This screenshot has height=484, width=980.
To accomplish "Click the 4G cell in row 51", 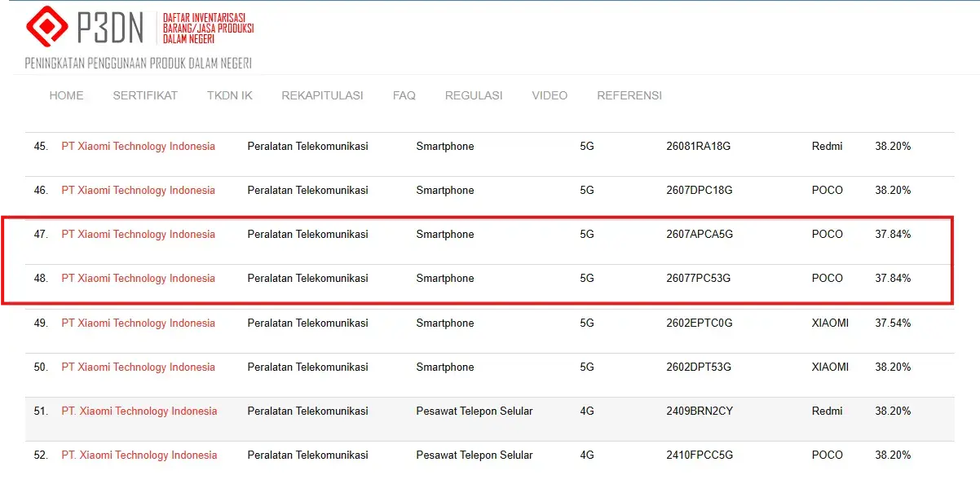I will (x=587, y=411).
